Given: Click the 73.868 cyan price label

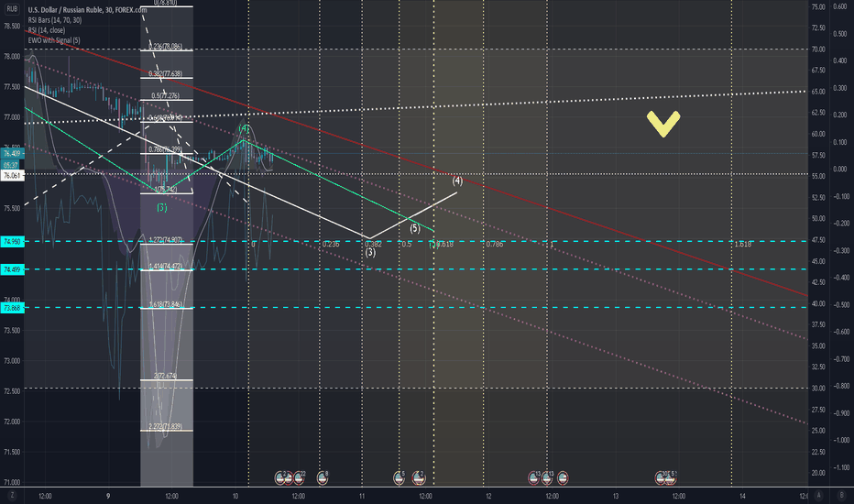Looking at the screenshot, I should tap(12, 308).
